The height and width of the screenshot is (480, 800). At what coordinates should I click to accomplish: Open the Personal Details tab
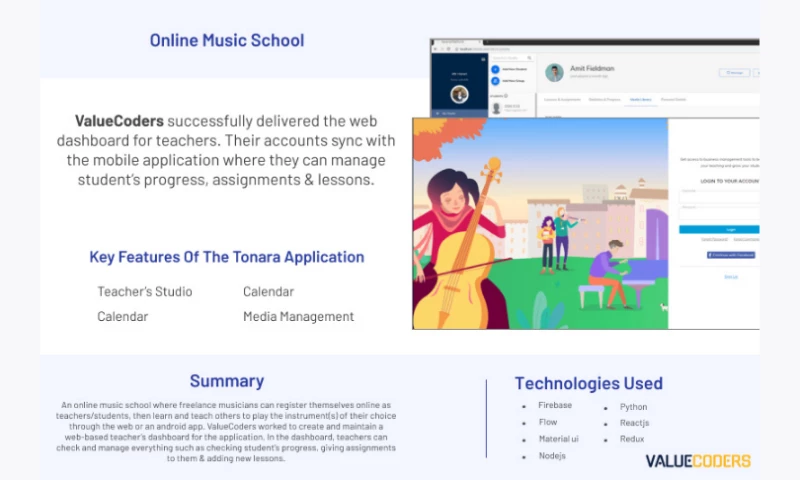click(x=673, y=99)
